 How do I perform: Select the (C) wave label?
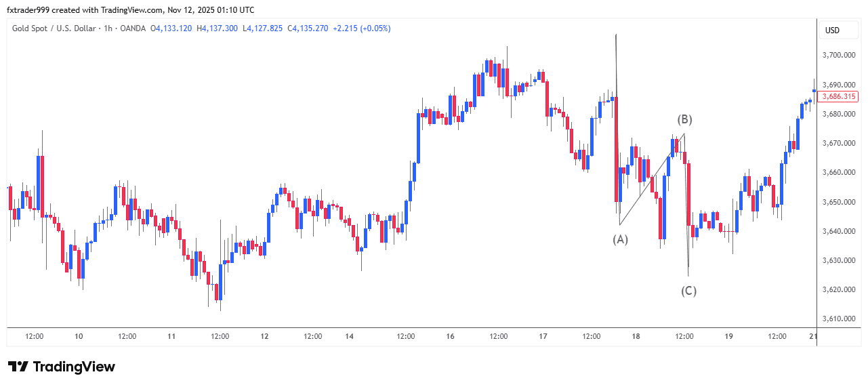coord(688,291)
